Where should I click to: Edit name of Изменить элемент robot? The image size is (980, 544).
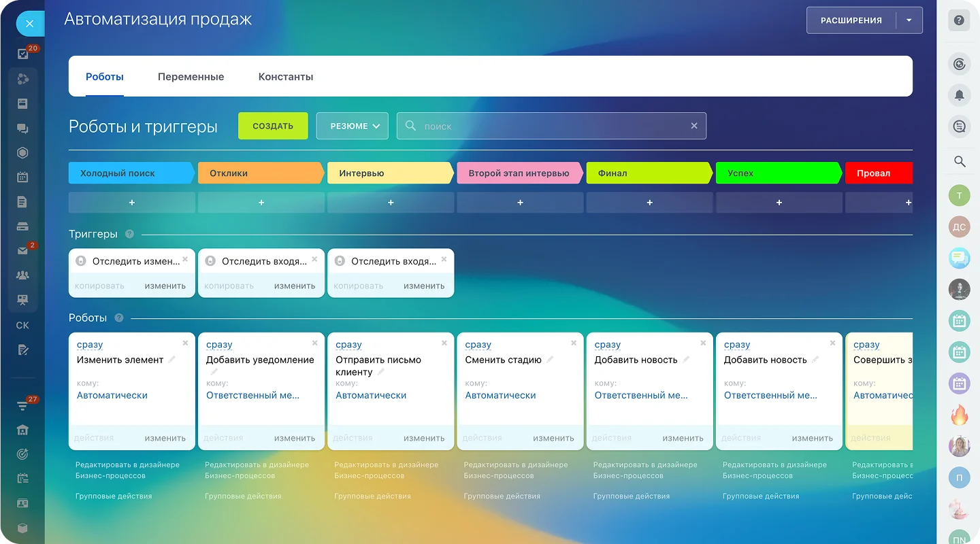point(172,360)
